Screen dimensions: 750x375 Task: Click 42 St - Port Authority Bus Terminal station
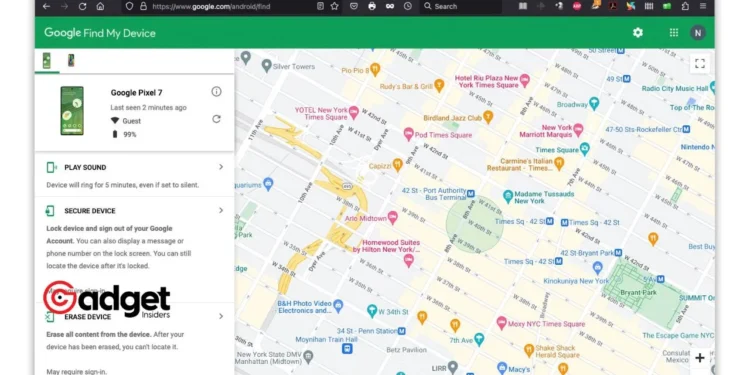pos(471,194)
